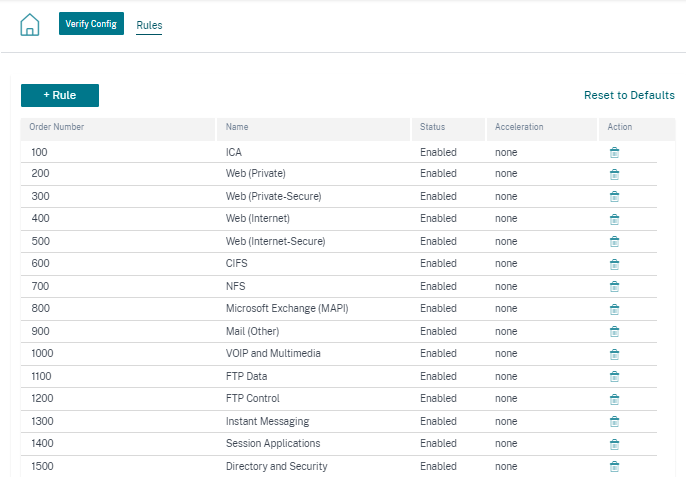Delete the Session Applications rule
Screen dimensions: 686x477
[x=614, y=444]
